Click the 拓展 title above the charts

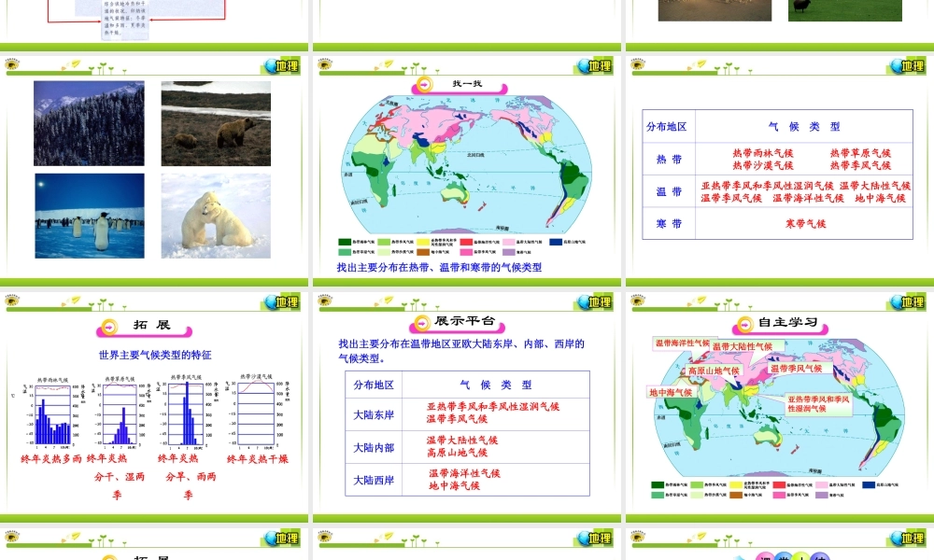(x=152, y=325)
